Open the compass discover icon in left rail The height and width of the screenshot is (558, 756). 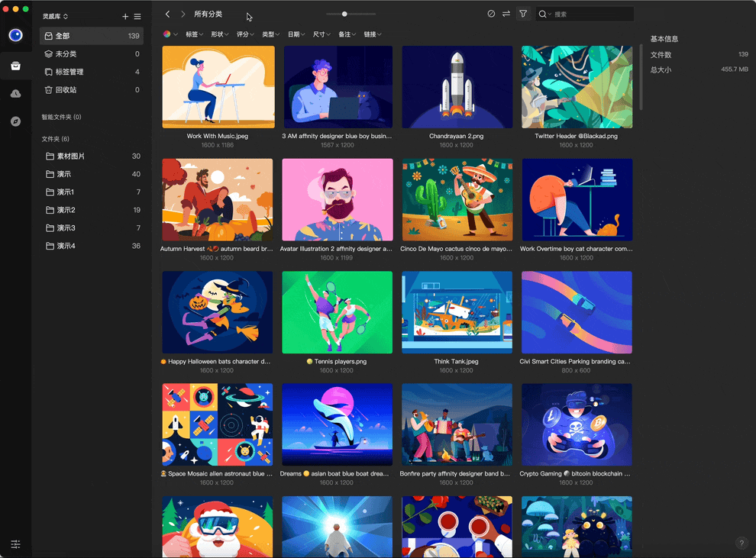15,121
